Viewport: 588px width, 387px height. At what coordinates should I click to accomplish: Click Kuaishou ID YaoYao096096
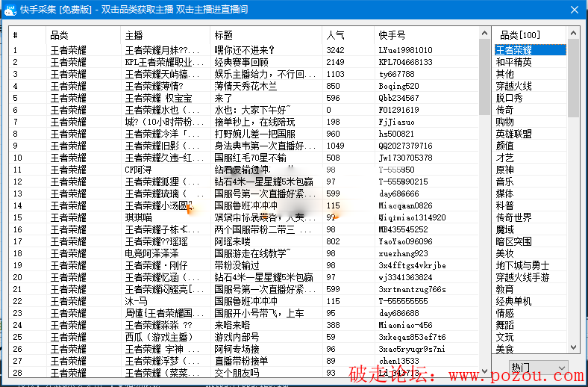pyautogui.click(x=405, y=241)
